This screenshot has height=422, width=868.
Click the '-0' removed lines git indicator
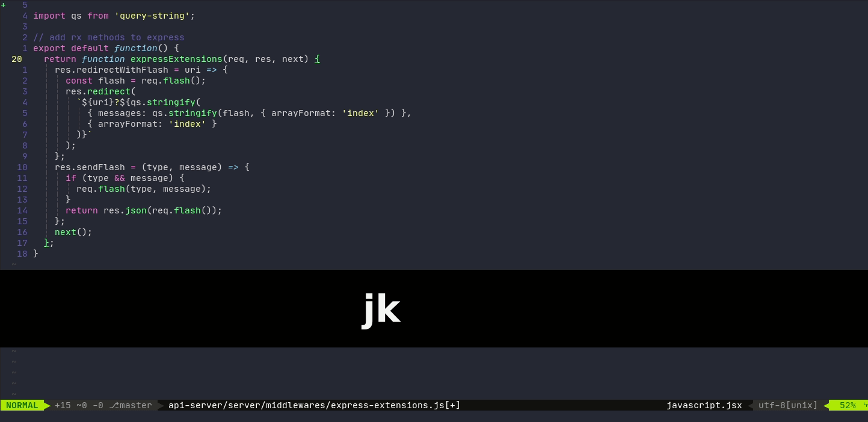(97, 405)
